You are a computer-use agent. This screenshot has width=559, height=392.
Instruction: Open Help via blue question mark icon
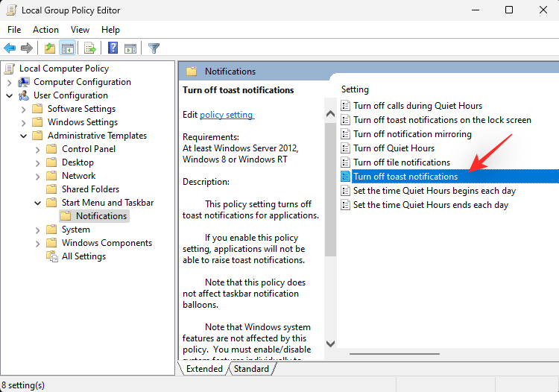[x=113, y=48]
